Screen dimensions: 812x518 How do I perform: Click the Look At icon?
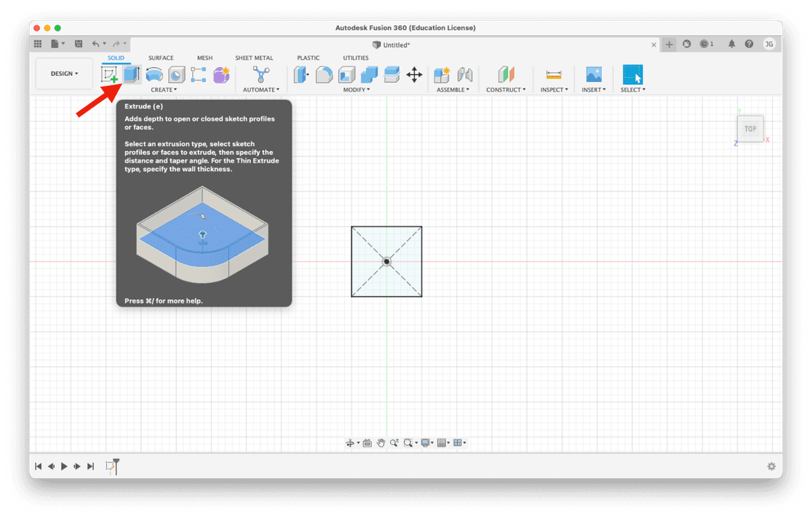pyautogui.click(x=367, y=443)
